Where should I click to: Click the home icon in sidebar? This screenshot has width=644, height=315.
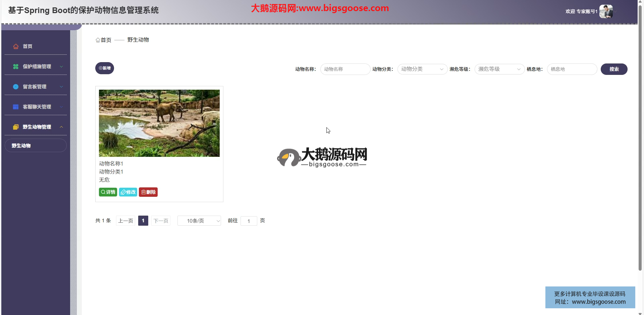(x=16, y=46)
